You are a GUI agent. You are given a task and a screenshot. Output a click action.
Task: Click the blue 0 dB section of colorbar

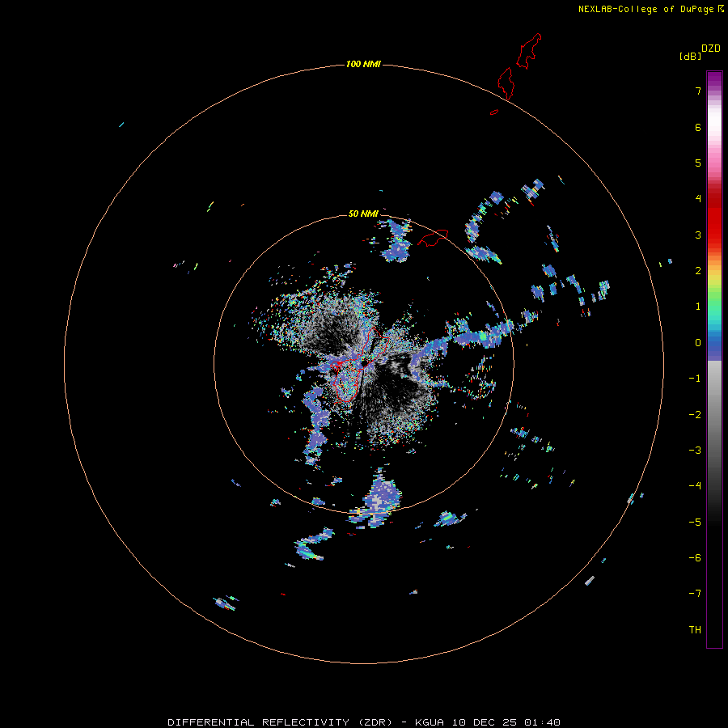tap(714, 345)
